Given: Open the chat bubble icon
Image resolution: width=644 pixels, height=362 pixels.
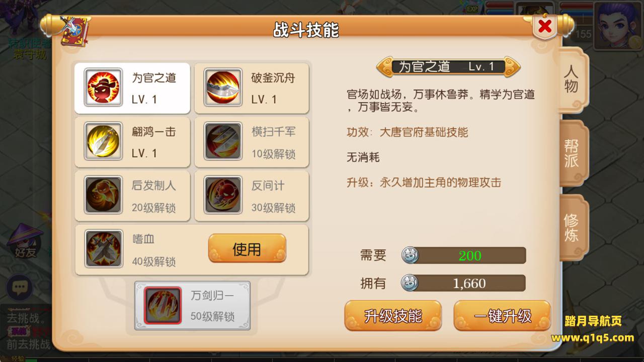Looking at the screenshot, I should 20,288.
